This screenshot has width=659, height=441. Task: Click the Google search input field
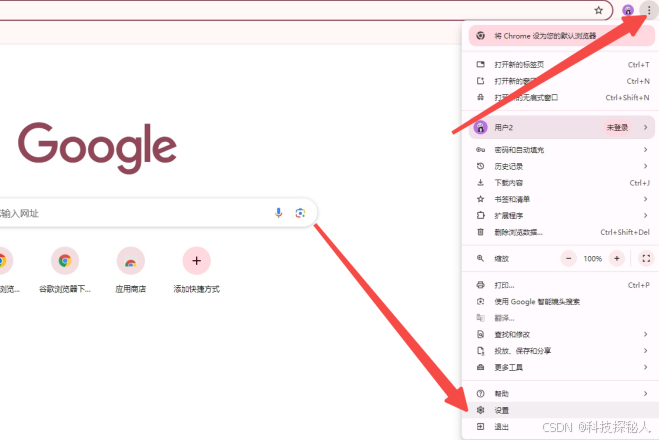pos(158,213)
